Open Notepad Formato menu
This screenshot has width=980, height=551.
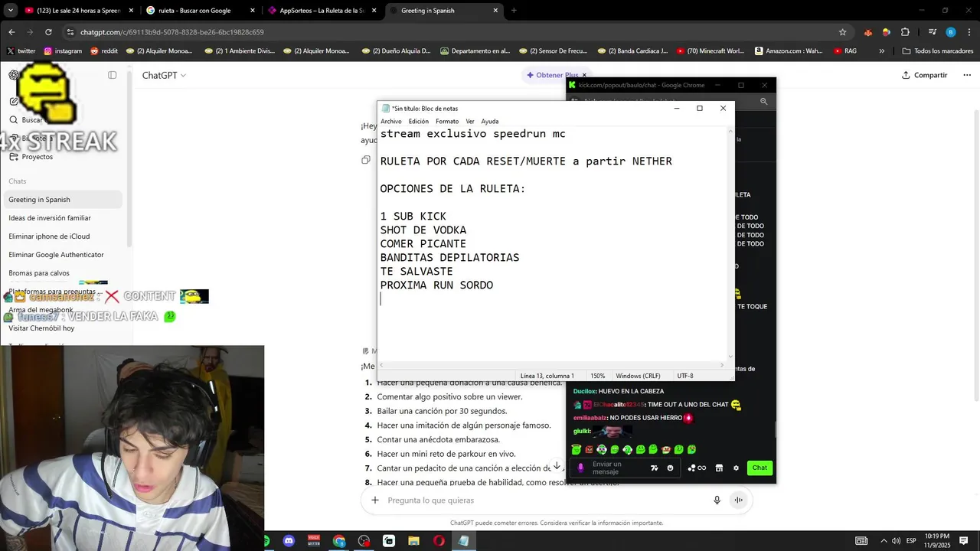tap(447, 122)
